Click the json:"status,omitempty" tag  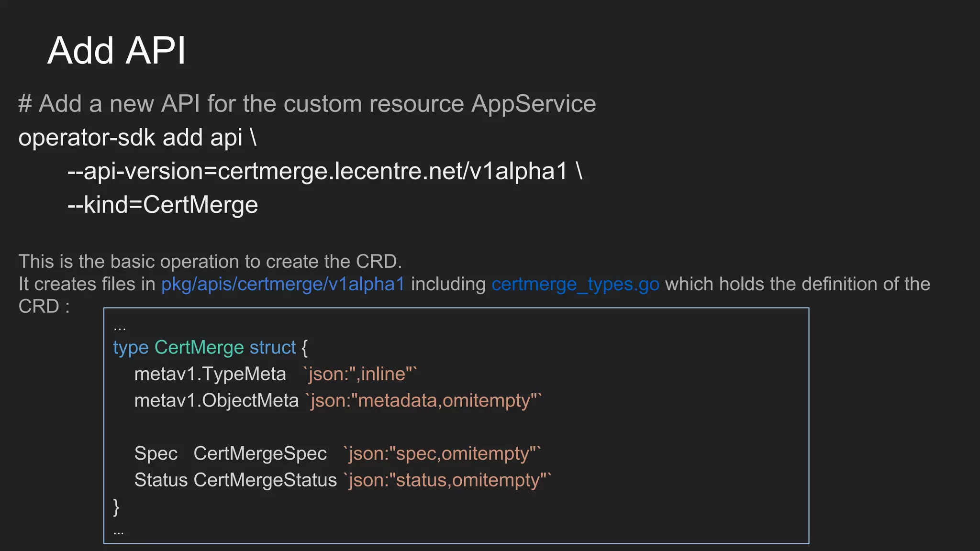tap(447, 480)
